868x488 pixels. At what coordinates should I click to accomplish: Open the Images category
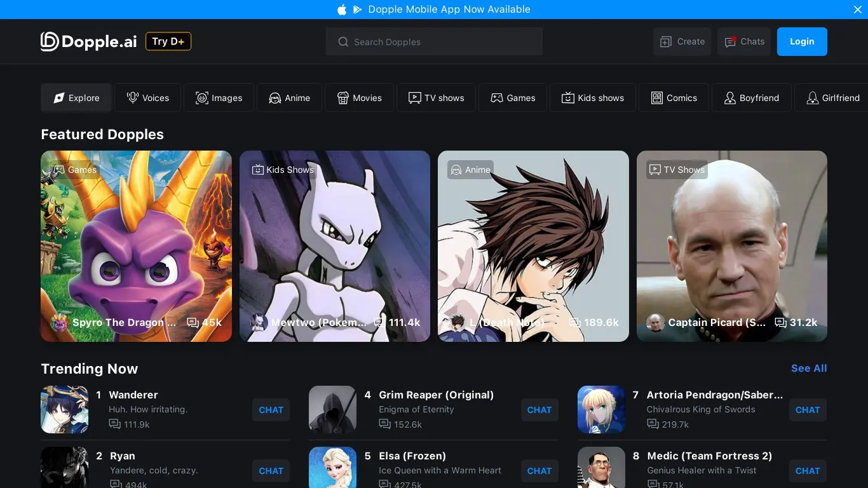219,98
